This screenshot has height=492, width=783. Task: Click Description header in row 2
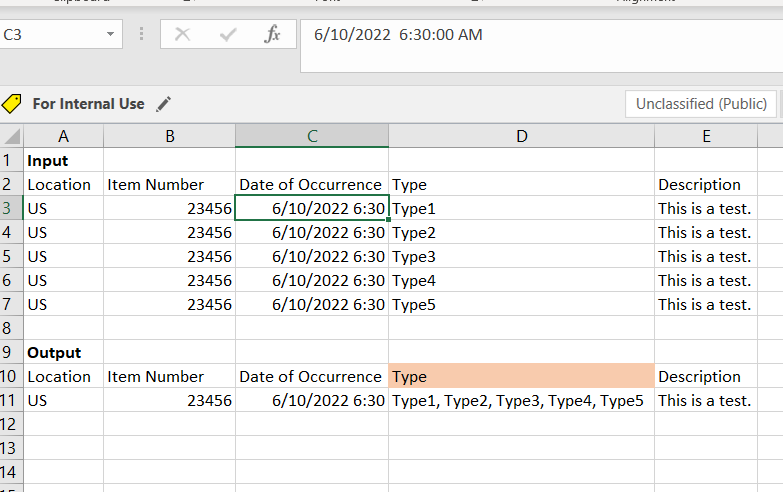tap(706, 184)
